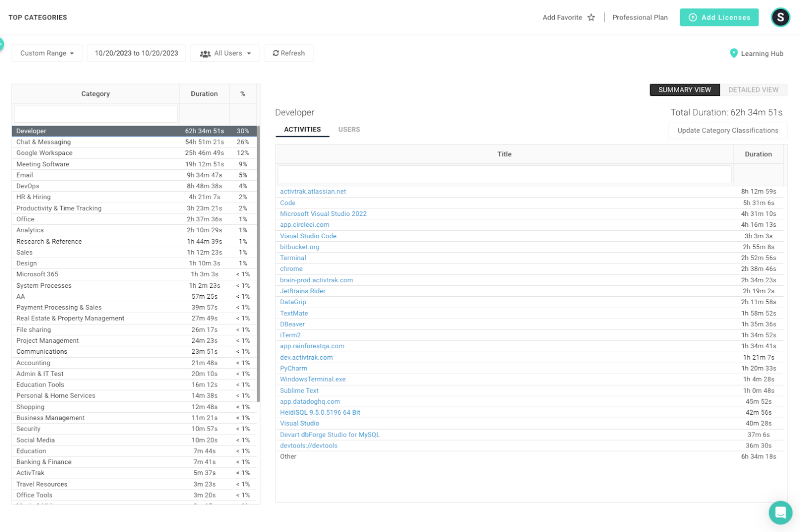This screenshot has height=532, width=800.
Task: Switch to Summary View
Action: click(684, 90)
